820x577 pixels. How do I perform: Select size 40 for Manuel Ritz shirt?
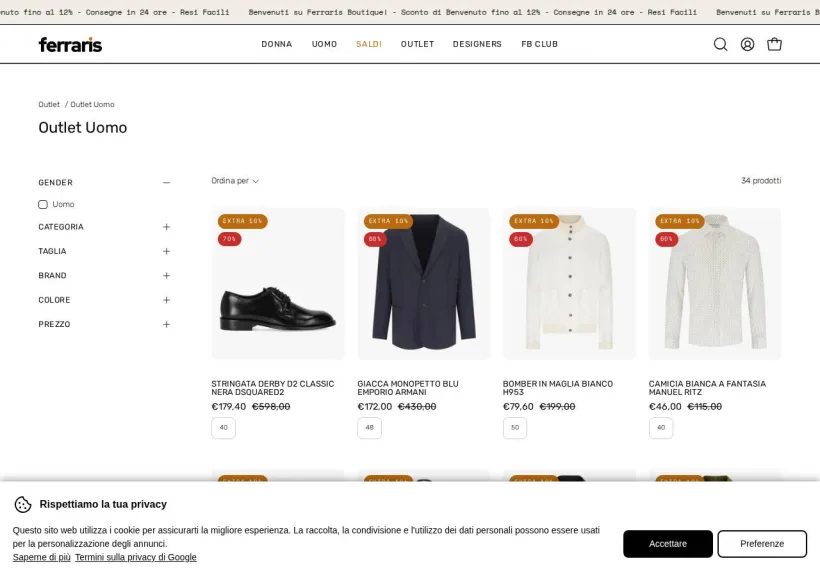(660, 428)
